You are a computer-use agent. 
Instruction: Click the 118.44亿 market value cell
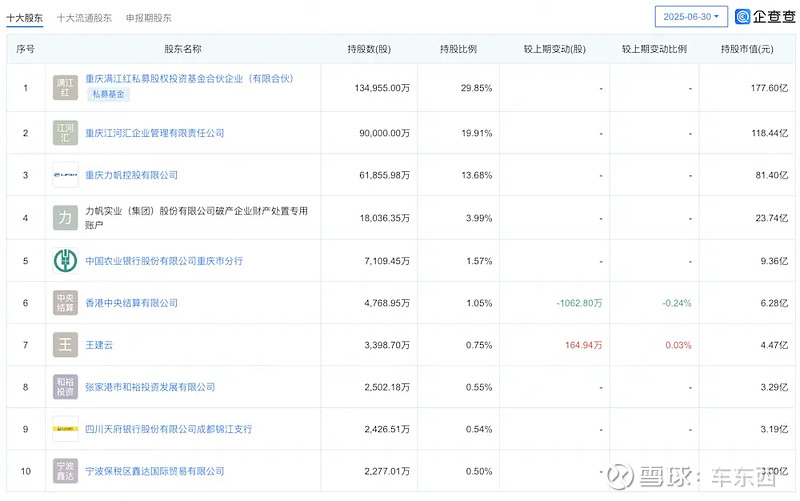point(770,133)
